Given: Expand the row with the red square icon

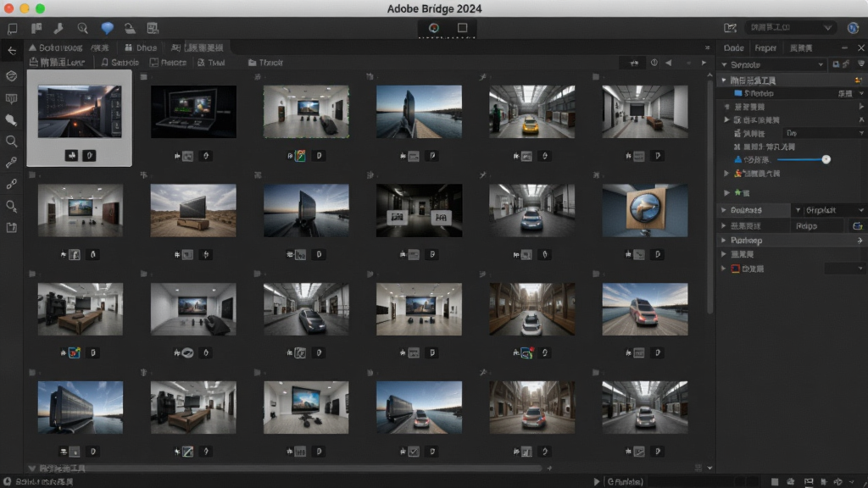Looking at the screenshot, I should [724, 269].
